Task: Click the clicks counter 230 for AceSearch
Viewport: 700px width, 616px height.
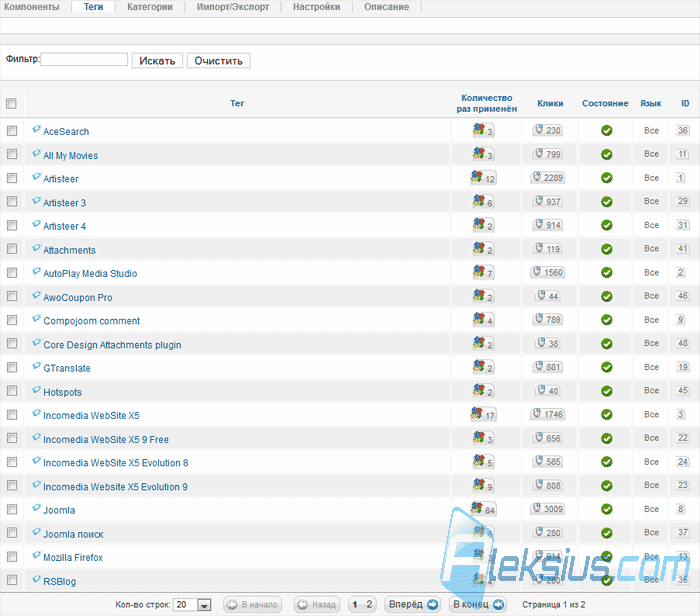Action: point(548,130)
